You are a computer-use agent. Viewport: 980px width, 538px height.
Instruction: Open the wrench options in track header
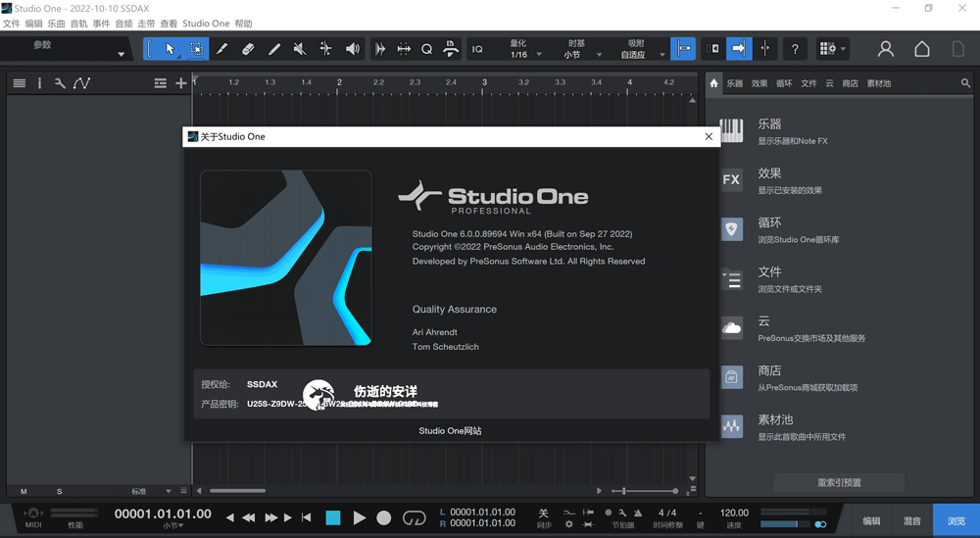point(60,83)
